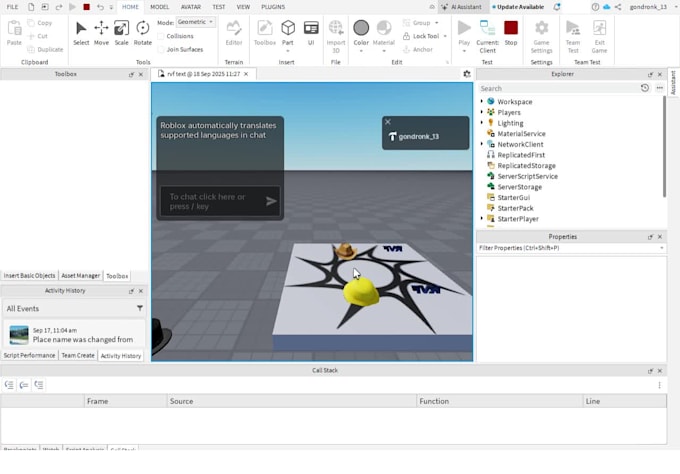Image resolution: width=680 pixels, height=474 pixels.
Task: Close the player list overlay
Action: pos(388,122)
